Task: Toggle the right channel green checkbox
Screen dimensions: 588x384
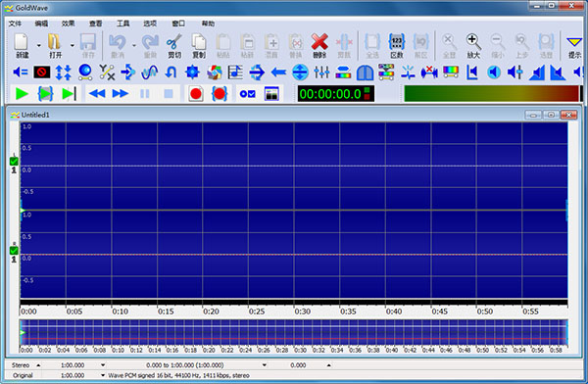Action: (x=14, y=251)
